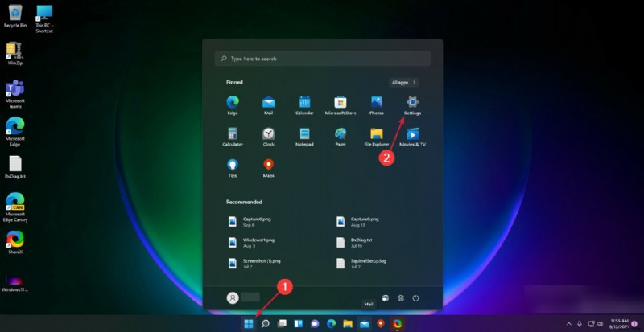644x332 pixels.
Task: Open File Explorer on the taskbar
Action: pos(348,324)
